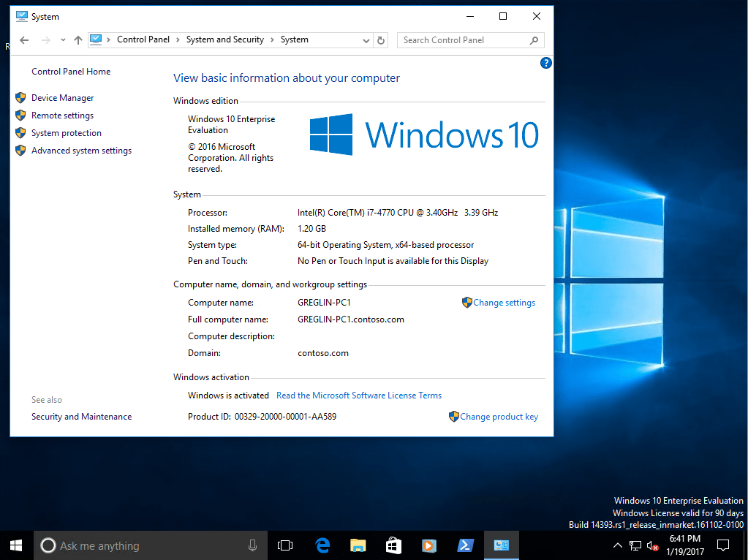
Task: Click the blue Help question mark icon
Action: click(x=545, y=63)
